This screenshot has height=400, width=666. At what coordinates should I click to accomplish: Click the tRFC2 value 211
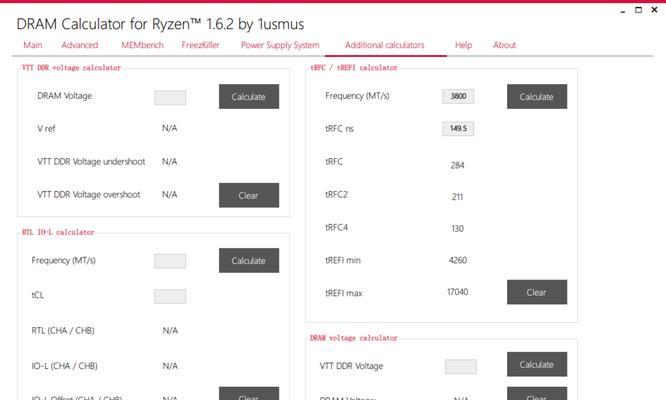click(x=457, y=197)
